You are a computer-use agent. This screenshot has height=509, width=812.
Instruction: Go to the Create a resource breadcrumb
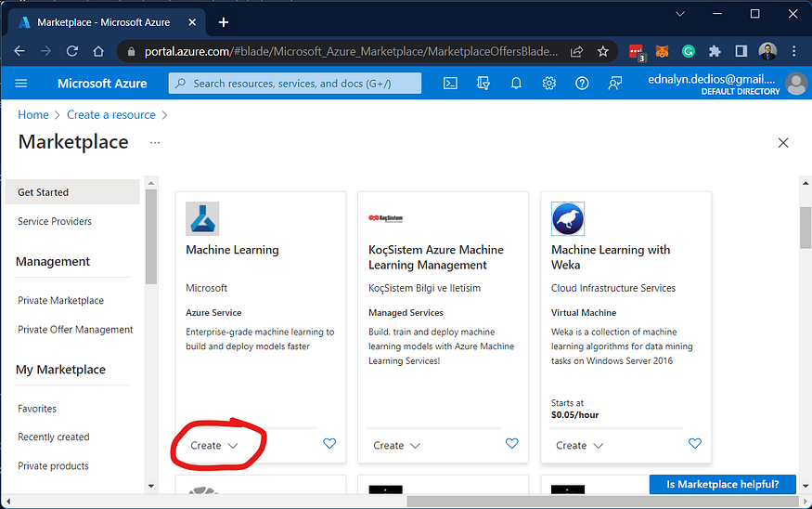(x=110, y=114)
